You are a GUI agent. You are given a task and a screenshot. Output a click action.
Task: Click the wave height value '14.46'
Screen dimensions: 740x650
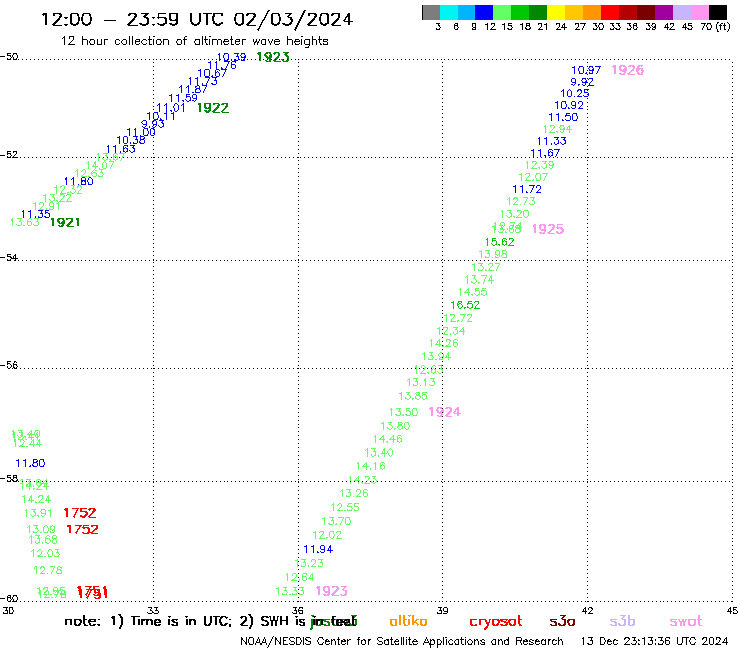(x=387, y=439)
